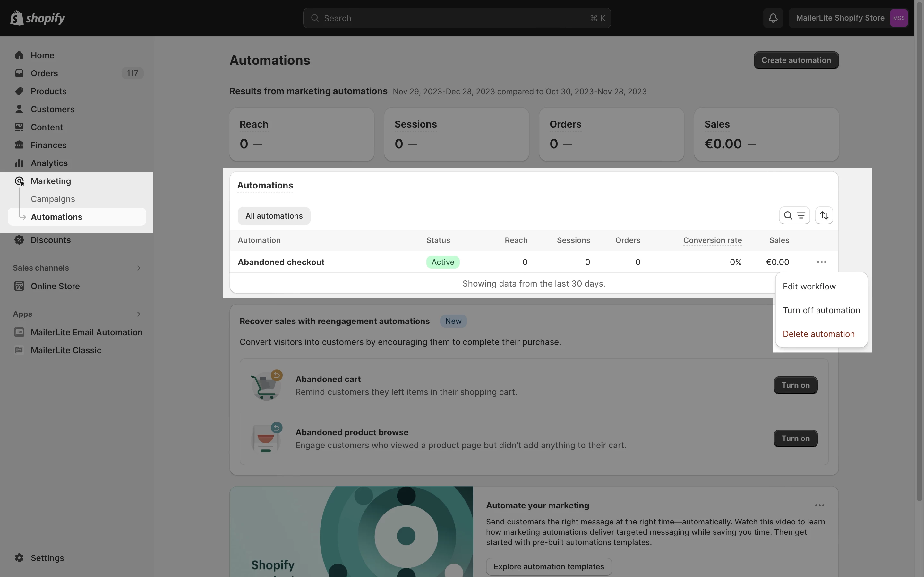The height and width of the screenshot is (577, 924).
Task: Open three-dot menu on Automate your marketing card
Action: coord(819,505)
